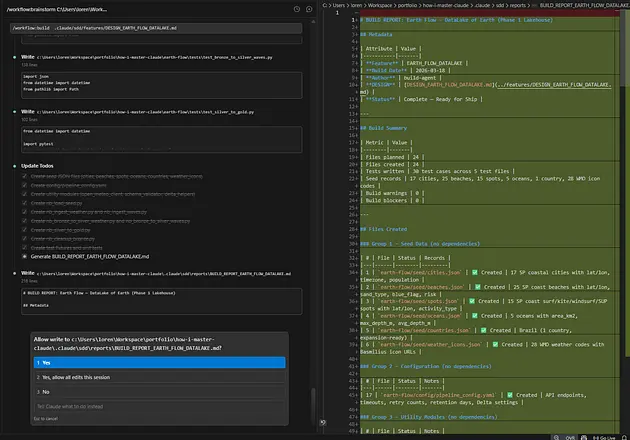Click the 'earth-flow/seed/cities.json' table row
Screen dimensions: 630x440
(485, 276)
